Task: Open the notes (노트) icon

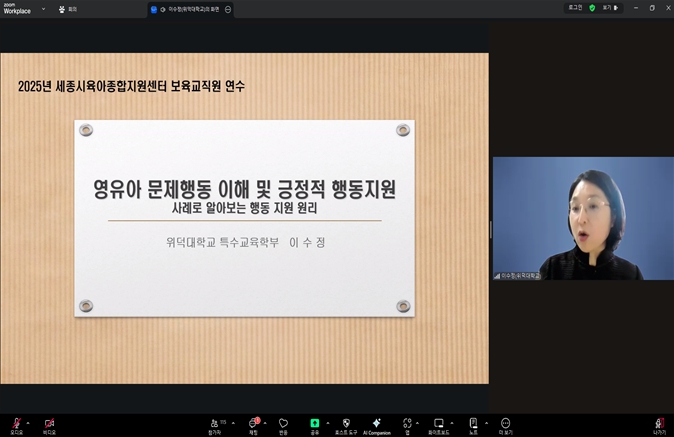Action: click(x=473, y=424)
